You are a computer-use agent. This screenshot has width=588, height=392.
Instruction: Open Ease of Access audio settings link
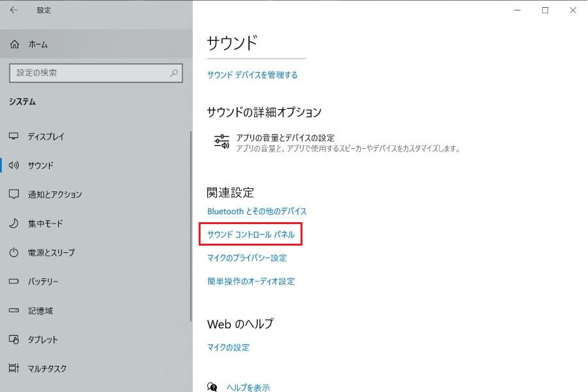pos(251,282)
